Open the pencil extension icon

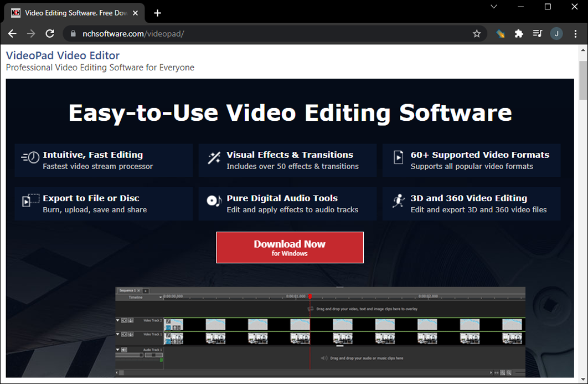click(501, 34)
